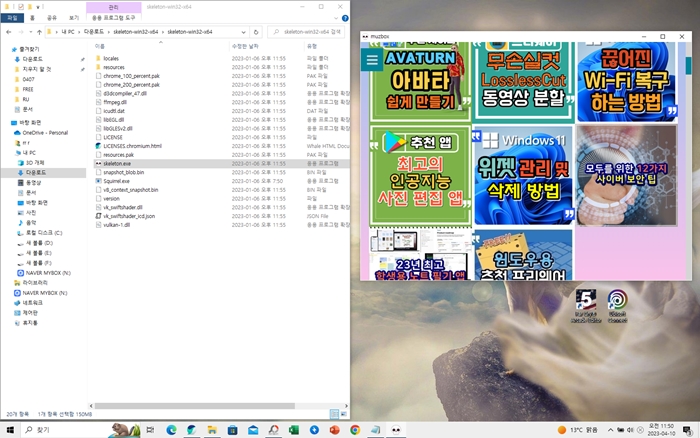Open the Windows 11 위젯 관리 article

click(x=523, y=175)
